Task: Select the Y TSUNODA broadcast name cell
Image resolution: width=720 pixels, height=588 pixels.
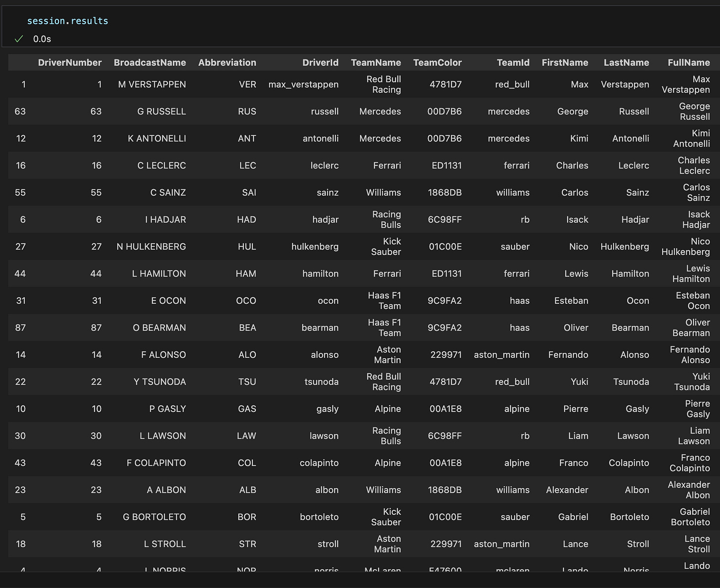Action: 160,382
